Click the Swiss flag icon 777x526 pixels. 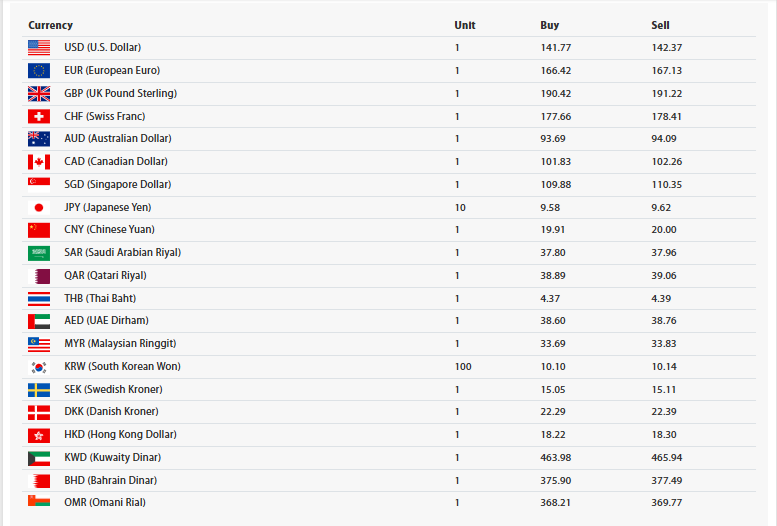tap(39, 116)
